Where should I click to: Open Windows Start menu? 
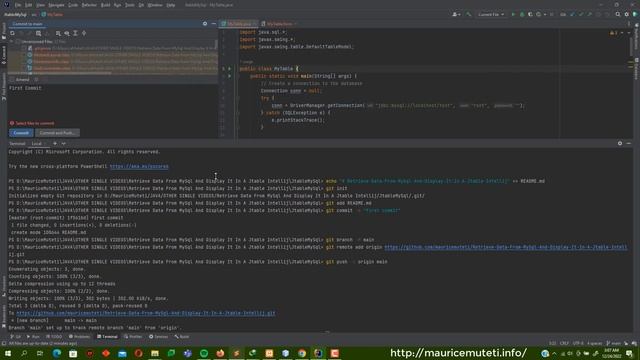click(7, 353)
